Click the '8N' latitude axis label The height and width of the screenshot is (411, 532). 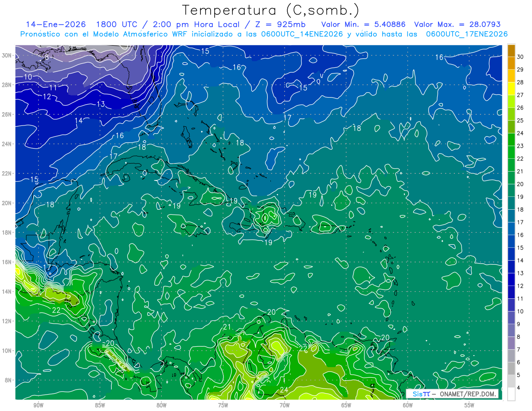click(8, 380)
